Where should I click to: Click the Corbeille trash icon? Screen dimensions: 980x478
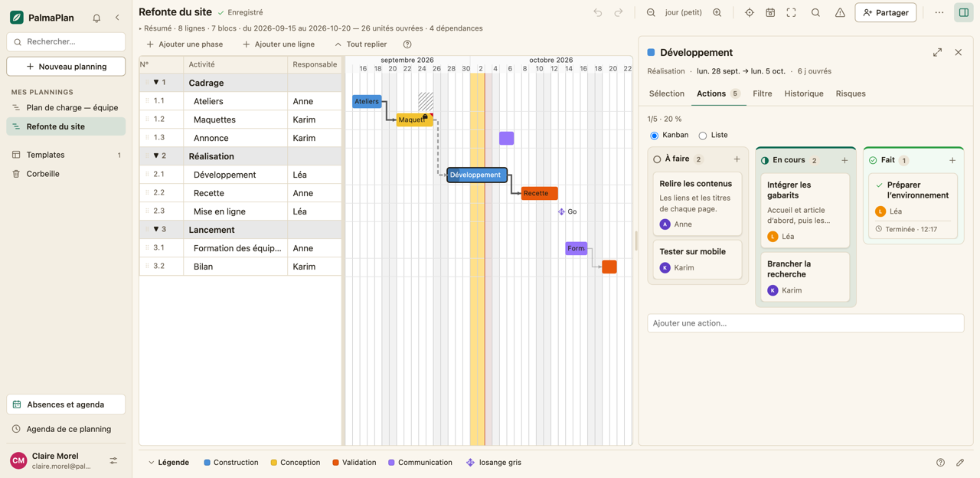click(16, 174)
